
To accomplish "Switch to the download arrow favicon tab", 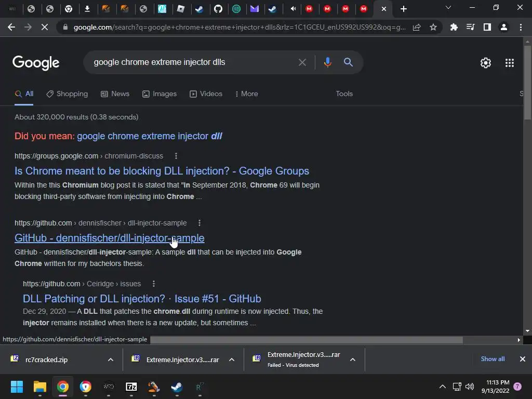I will [87, 9].
